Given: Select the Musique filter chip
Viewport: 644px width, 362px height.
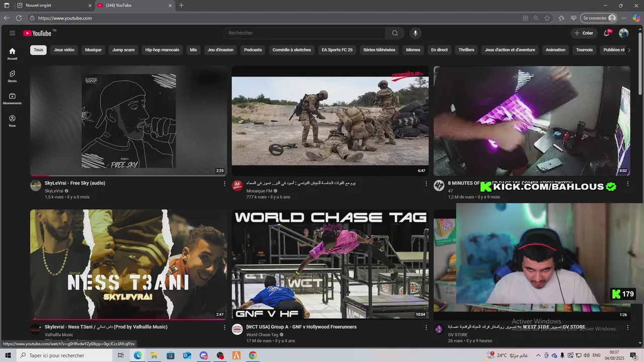Looking at the screenshot, I should click(x=93, y=50).
